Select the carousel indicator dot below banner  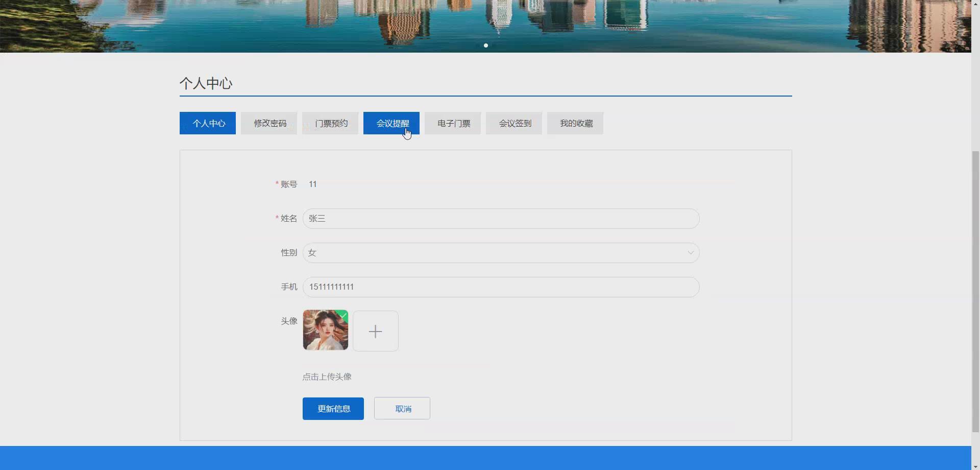click(x=485, y=45)
